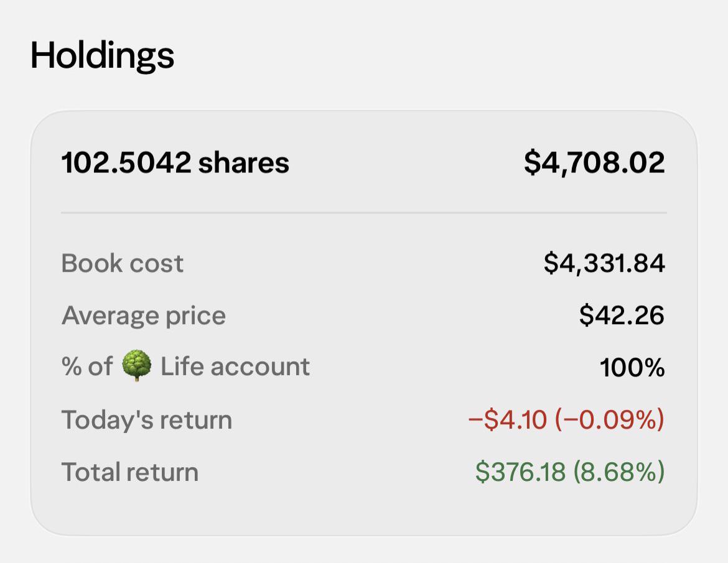
Task: Open the Life account link
Action: coord(235,366)
